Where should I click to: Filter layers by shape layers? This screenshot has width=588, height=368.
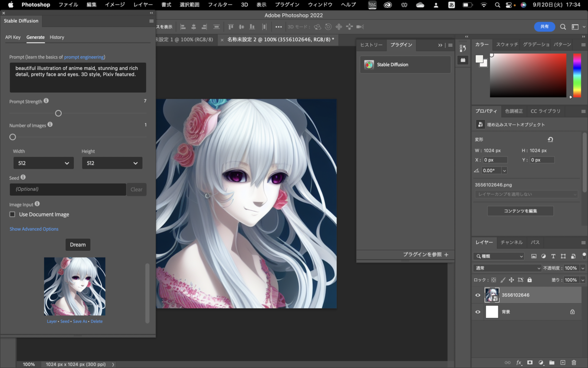[563, 256]
